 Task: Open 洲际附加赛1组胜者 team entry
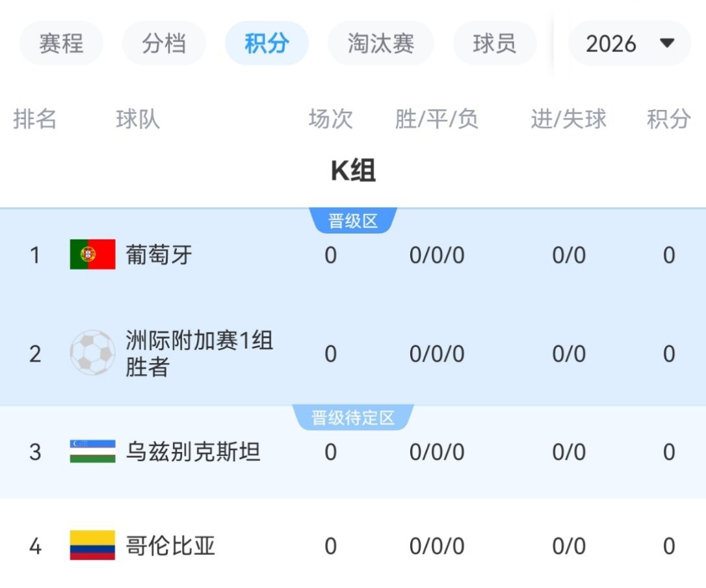point(198,353)
